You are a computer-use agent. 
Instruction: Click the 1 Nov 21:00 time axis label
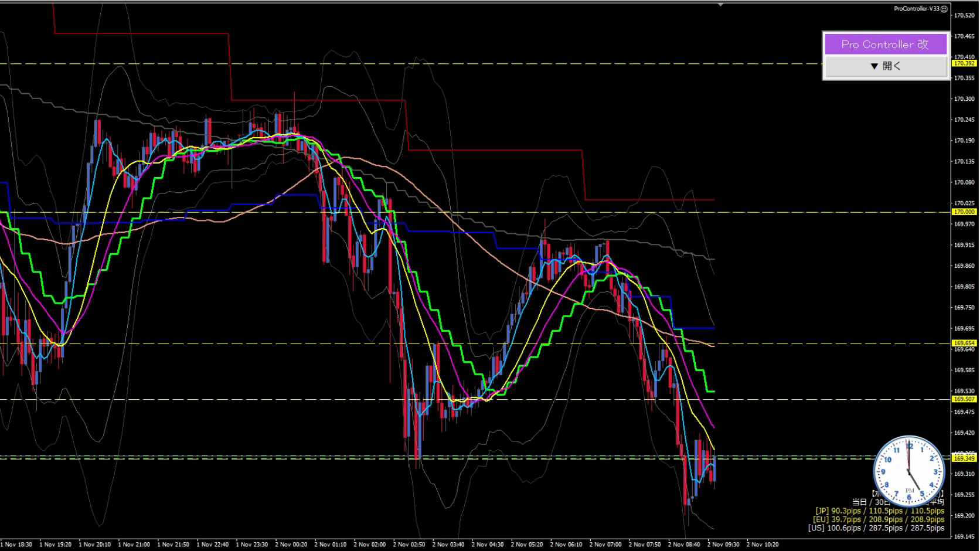pos(134,545)
